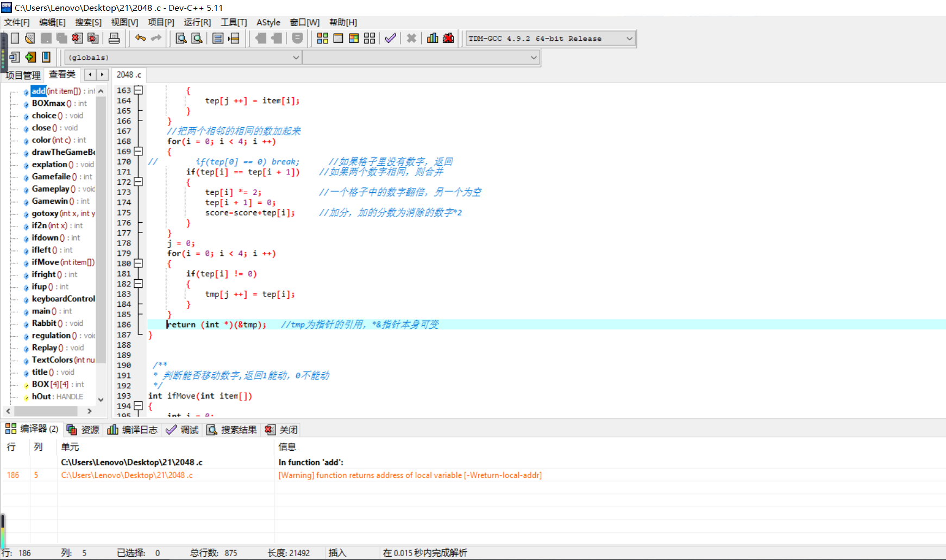Collapse the code fold at line 194
The image size is (946, 560).
(x=139, y=406)
